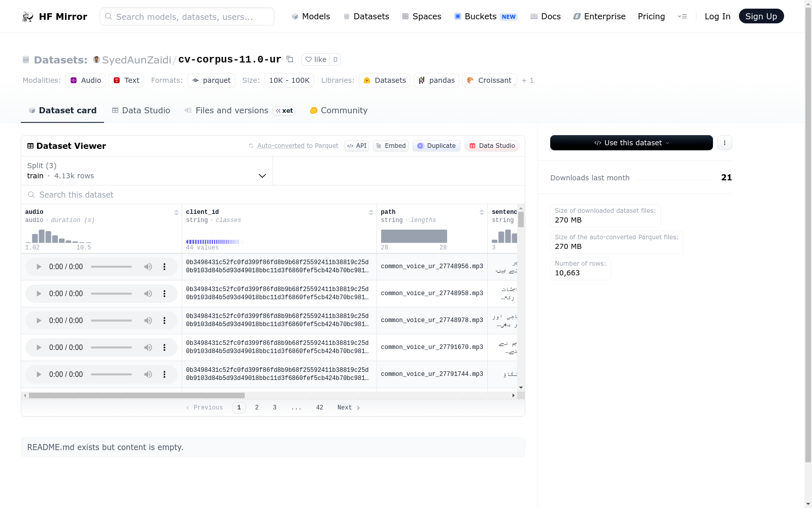The width and height of the screenshot is (812, 508).
Task: Open the Datasets page
Action: [366, 17]
